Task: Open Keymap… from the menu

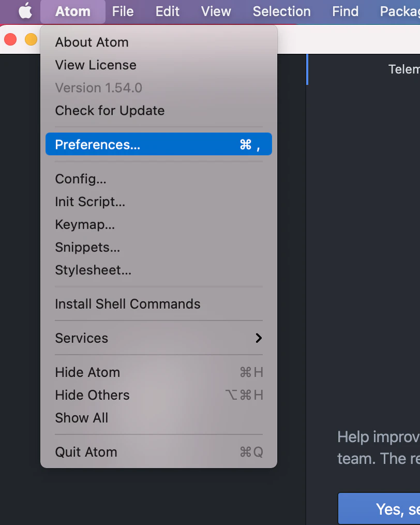Action: (x=159, y=224)
